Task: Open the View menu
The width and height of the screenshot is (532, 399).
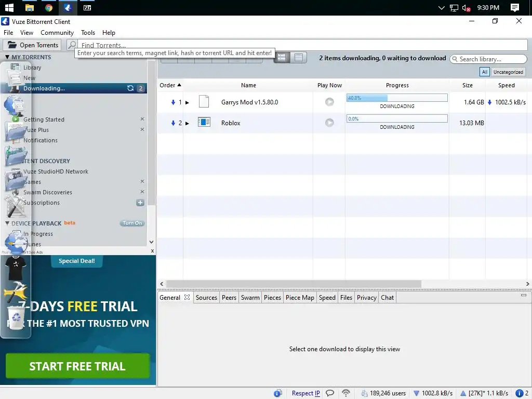Action: [x=26, y=33]
